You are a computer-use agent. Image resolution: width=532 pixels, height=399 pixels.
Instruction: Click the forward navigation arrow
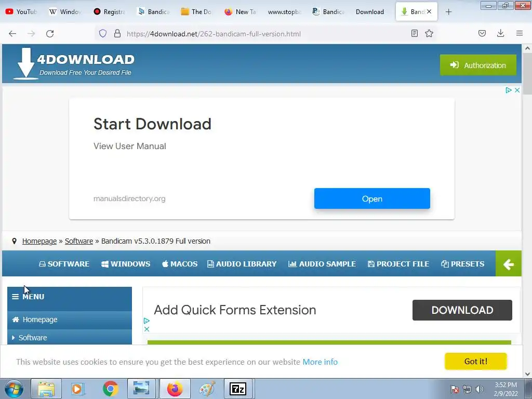coord(31,34)
